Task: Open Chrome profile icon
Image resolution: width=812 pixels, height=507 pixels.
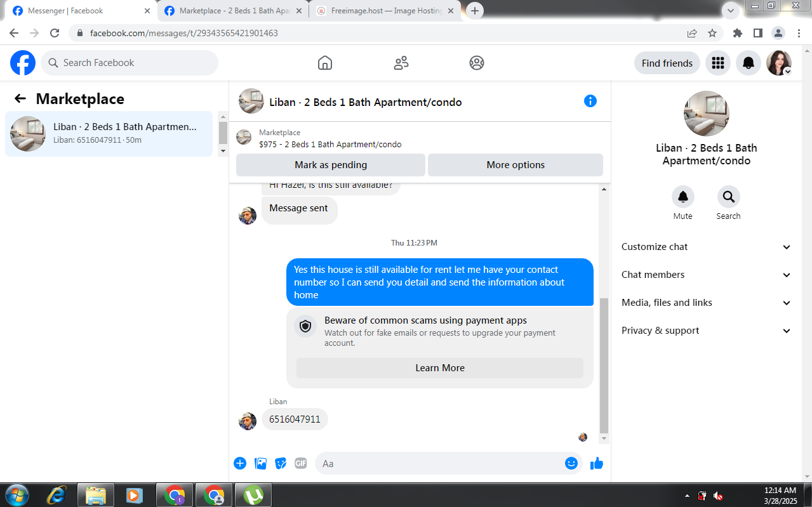Action: point(778,33)
